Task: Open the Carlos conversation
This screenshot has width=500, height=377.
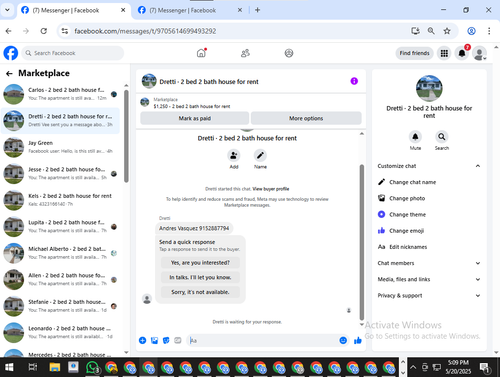Action: (x=60, y=94)
